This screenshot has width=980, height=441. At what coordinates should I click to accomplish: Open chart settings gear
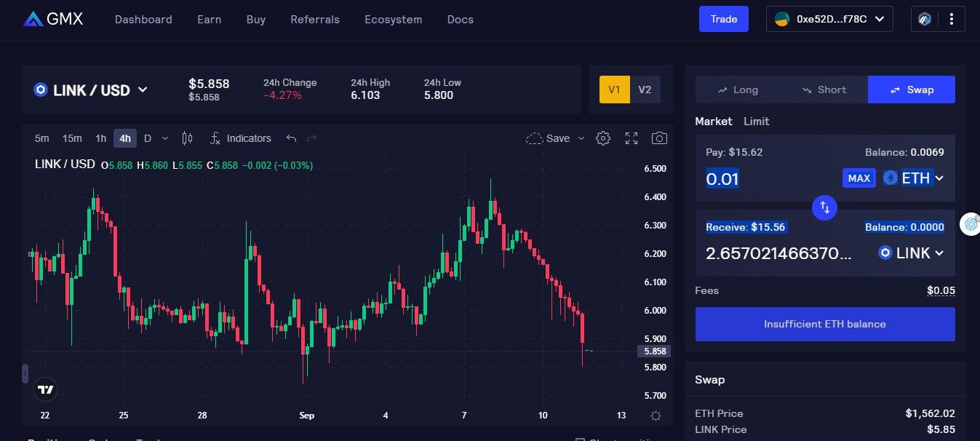tap(602, 138)
